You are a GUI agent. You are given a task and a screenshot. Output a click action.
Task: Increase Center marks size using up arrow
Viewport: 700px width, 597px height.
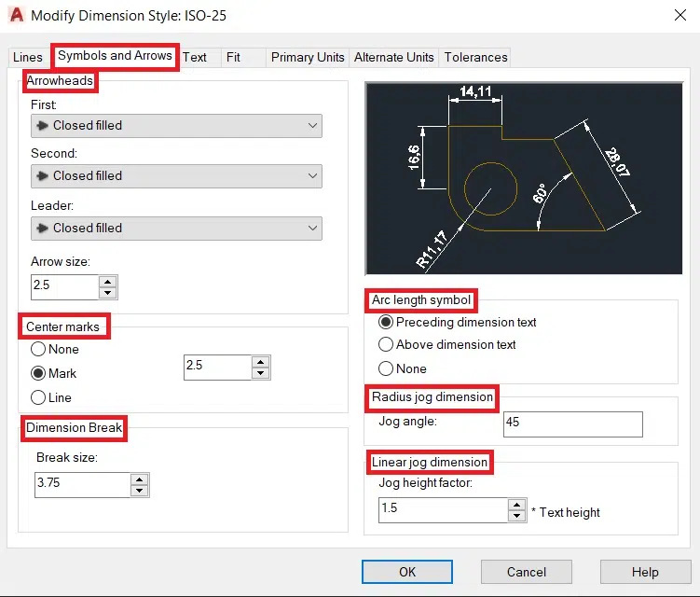pos(261,361)
